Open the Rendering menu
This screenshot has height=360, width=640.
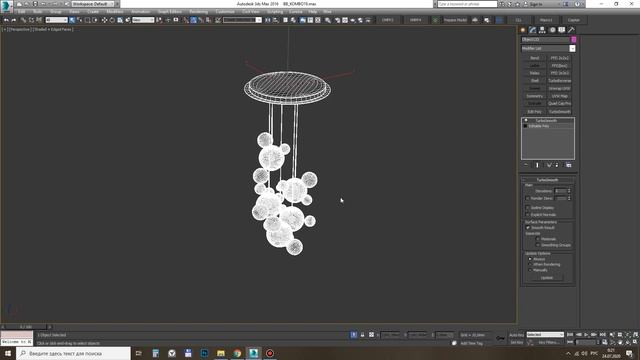(198, 12)
